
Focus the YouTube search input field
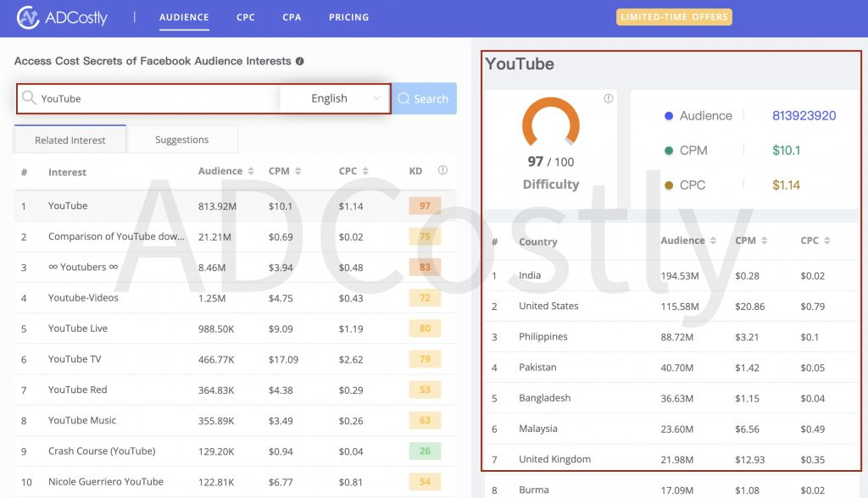[x=149, y=98]
